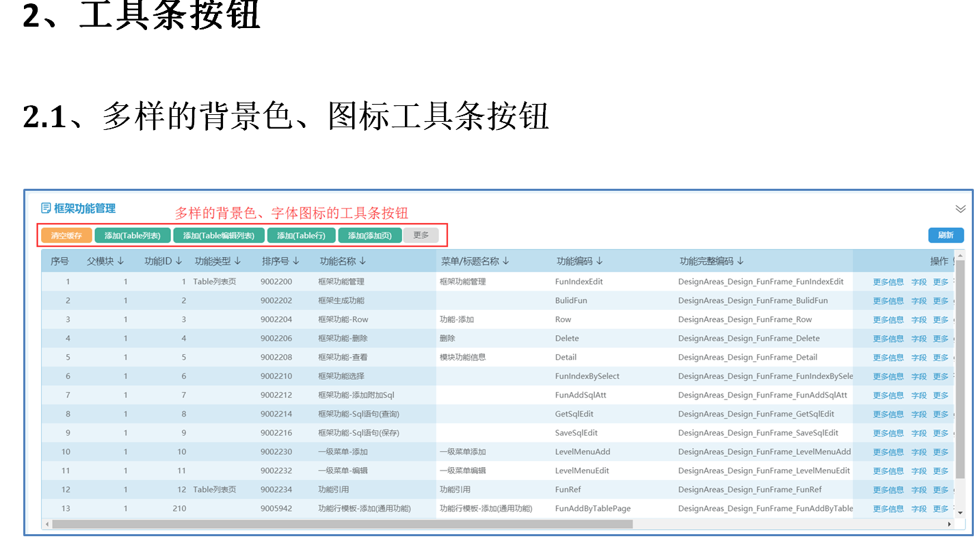This screenshot has width=980, height=541.
Task: Click the horizontal scrollbar right arrow
Action: click(x=949, y=524)
